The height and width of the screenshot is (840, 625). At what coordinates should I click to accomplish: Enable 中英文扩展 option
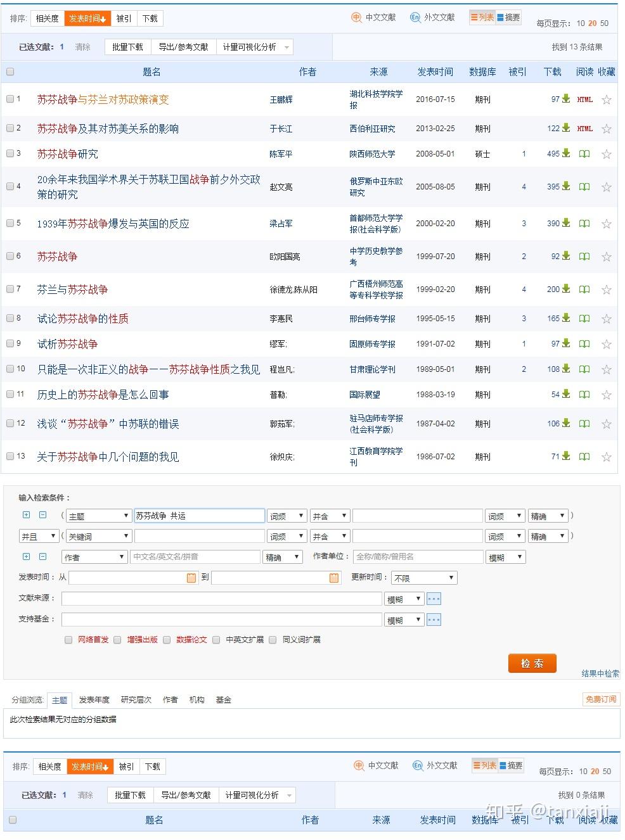point(216,640)
